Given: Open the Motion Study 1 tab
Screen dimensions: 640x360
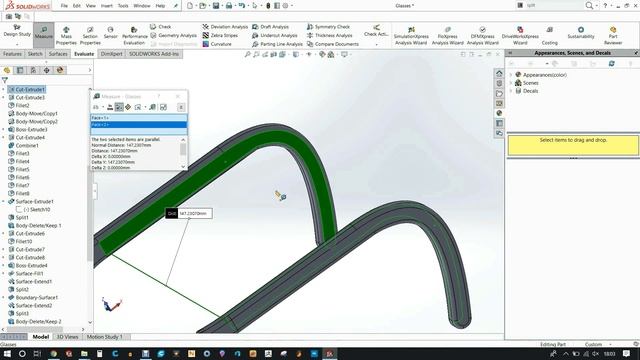Looking at the screenshot, I should pyautogui.click(x=104, y=337).
